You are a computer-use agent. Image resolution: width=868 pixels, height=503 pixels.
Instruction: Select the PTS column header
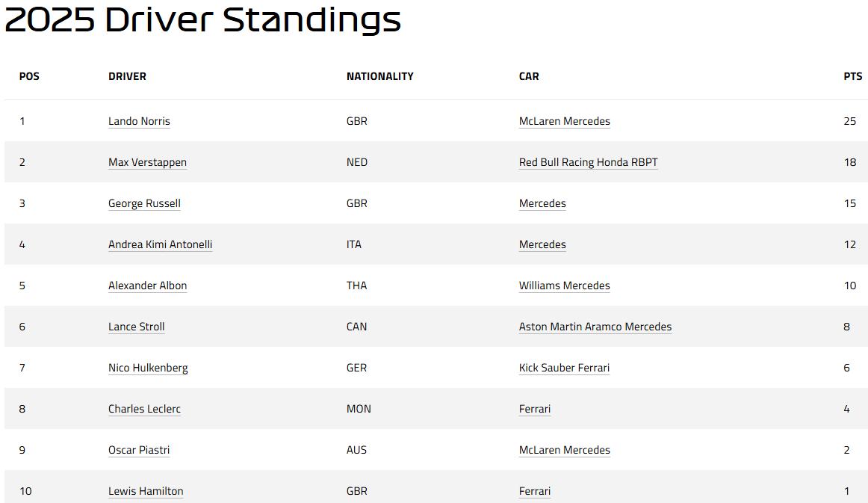(x=852, y=76)
